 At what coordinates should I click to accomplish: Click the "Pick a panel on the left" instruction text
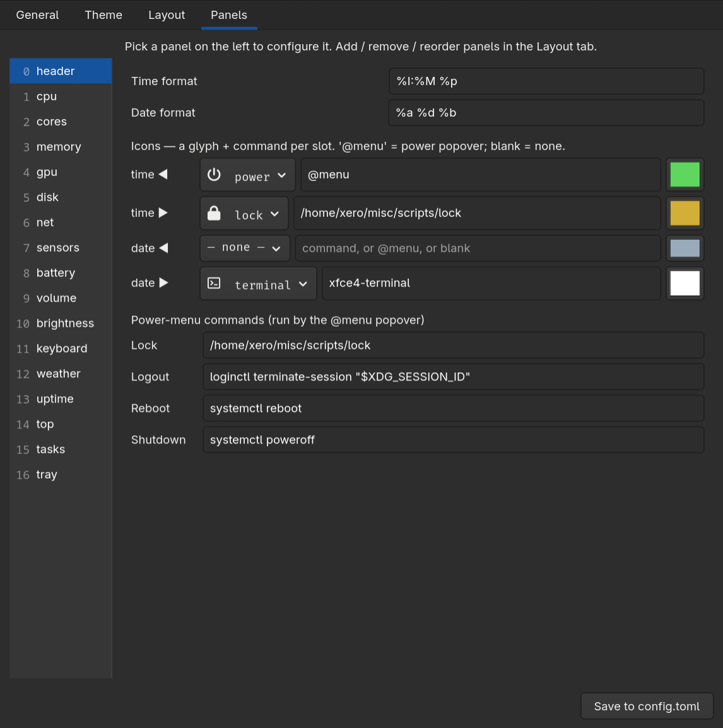coord(361,47)
